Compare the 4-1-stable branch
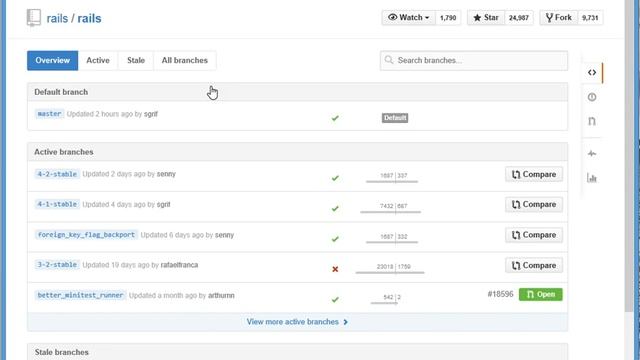The width and height of the screenshot is (640, 360). 534,204
